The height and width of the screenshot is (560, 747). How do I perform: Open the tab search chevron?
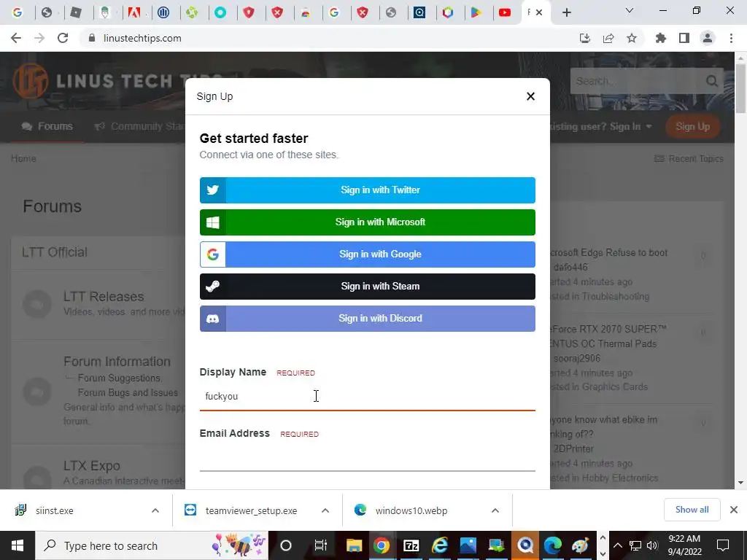pyautogui.click(x=630, y=10)
